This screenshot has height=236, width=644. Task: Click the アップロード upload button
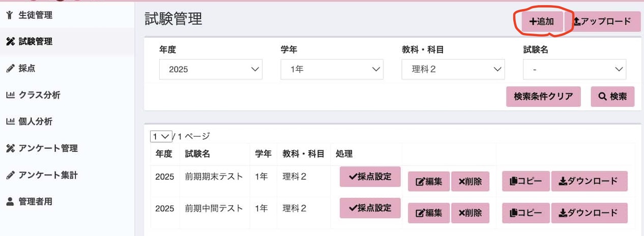603,21
